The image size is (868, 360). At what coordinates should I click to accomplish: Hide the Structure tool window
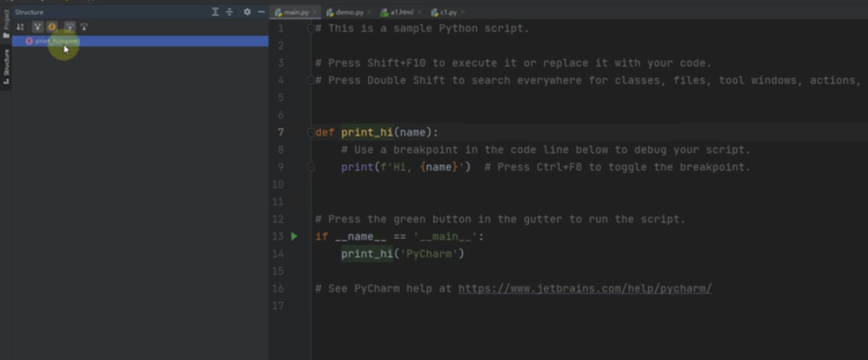point(261,12)
